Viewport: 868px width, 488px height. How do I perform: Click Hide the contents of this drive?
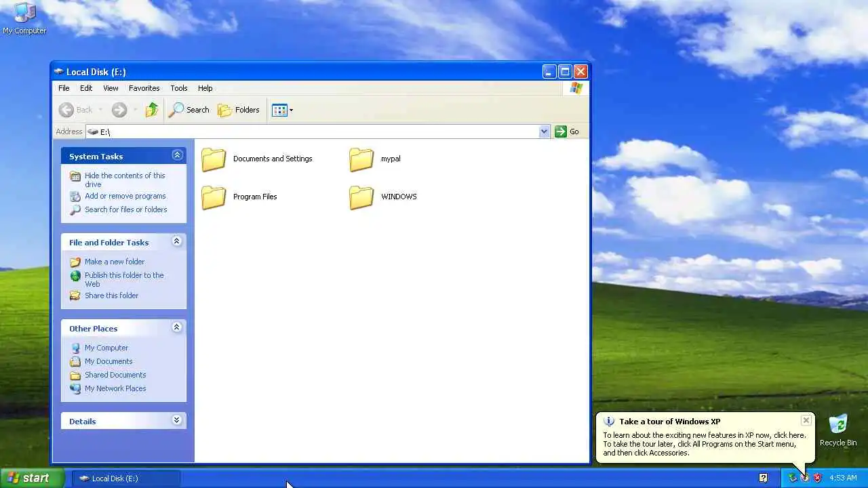pyautogui.click(x=125, y=180)
